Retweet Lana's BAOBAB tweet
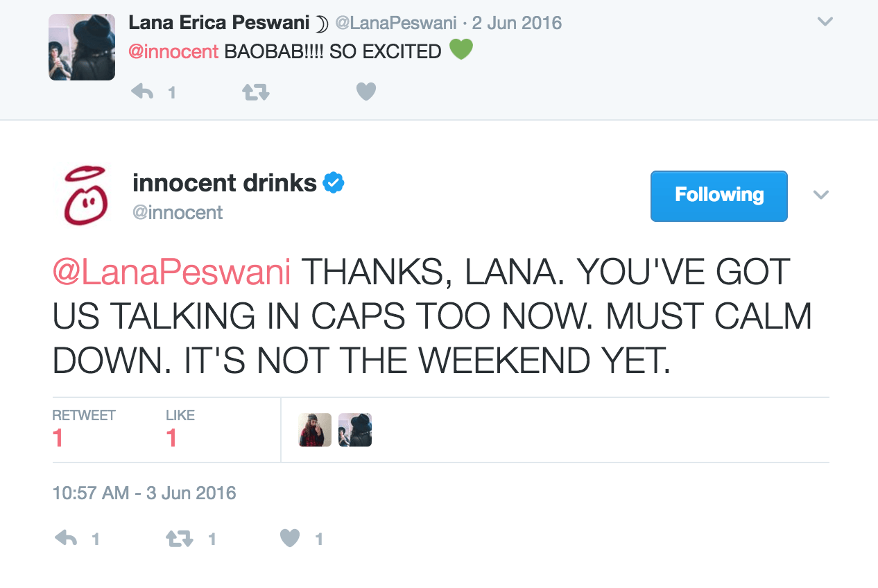This screenshot has height=588, width=878. pyautogui.click(x=255, y=92)
